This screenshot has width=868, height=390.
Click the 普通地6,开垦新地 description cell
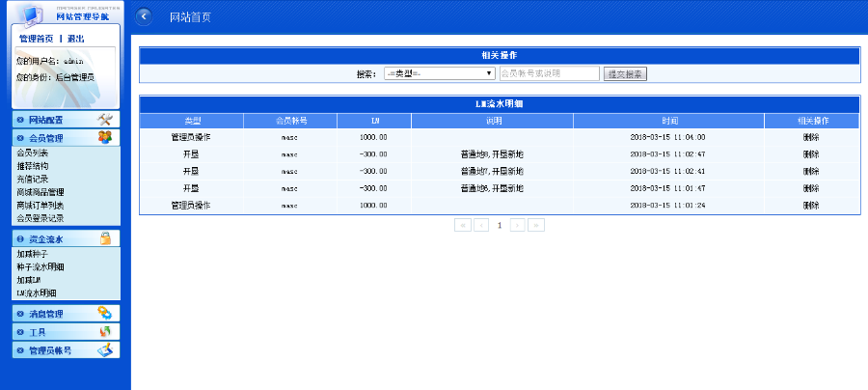492,188
